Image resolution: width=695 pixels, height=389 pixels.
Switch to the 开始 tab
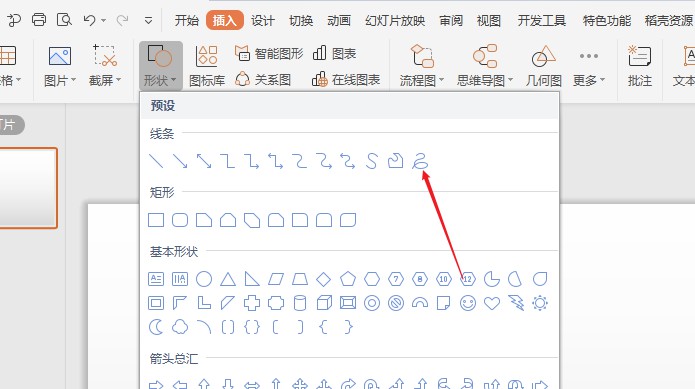coord(187,20)
